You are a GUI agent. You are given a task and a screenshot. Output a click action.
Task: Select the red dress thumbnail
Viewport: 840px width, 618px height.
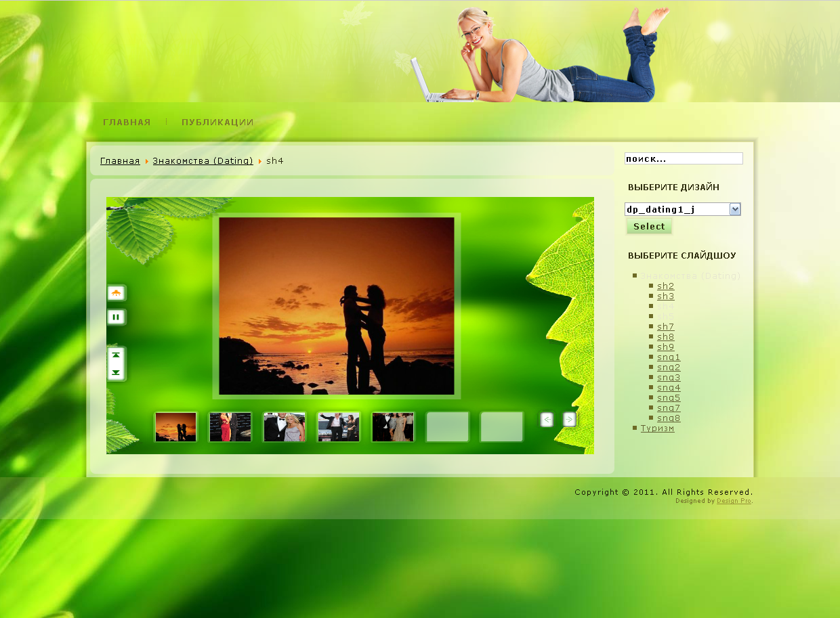[x=230, y=427]
